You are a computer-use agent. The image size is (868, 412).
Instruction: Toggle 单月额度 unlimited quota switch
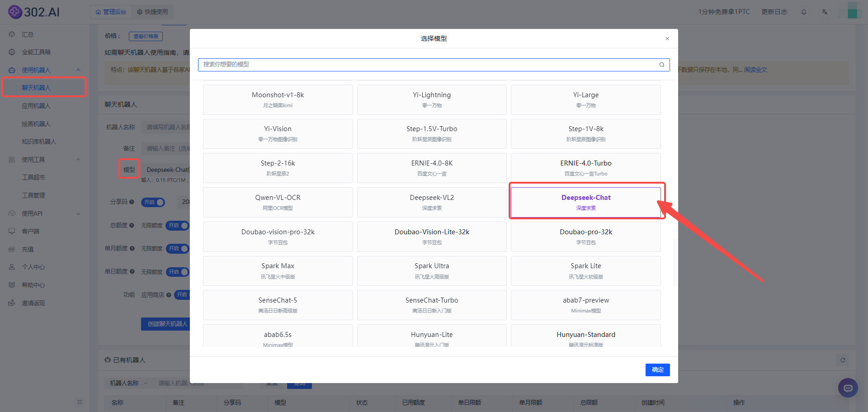[x=177, y=248]
